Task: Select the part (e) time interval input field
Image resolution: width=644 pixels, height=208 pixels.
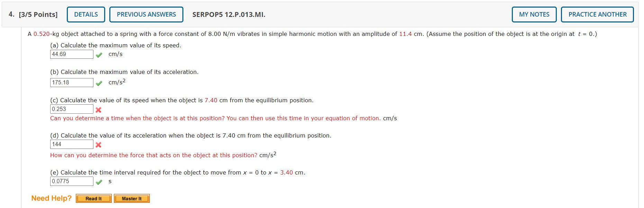Action: 71,181
